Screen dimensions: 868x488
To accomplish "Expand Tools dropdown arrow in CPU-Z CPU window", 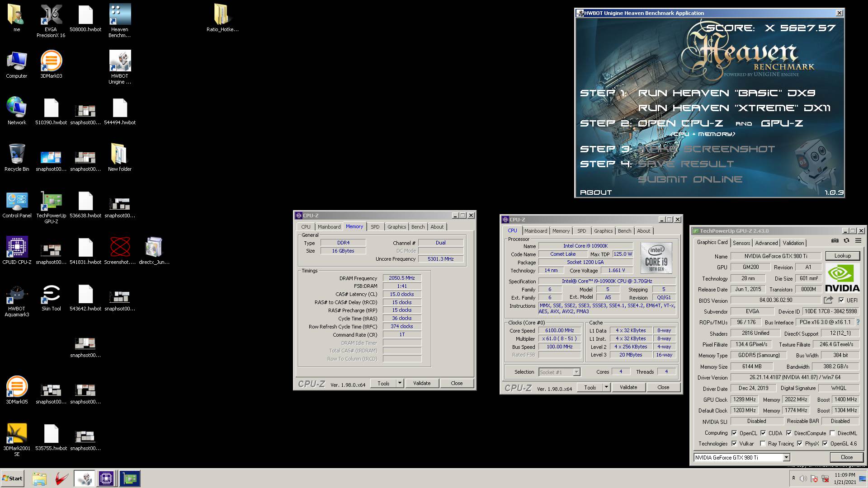I will [606, 387].
